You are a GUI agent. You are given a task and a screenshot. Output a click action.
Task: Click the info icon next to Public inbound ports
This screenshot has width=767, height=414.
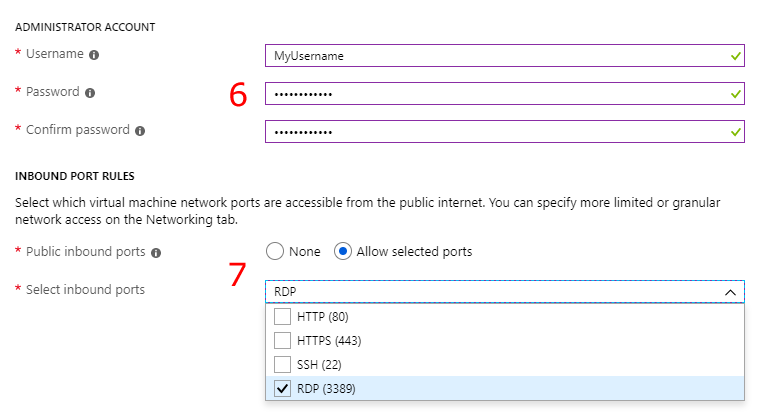pyautogui.click(x=156, y=253)
